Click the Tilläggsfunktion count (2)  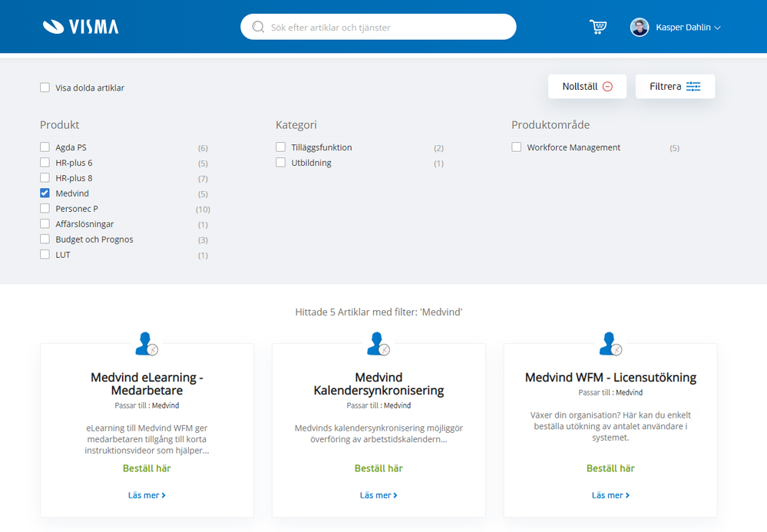click(x=438, y=147)
